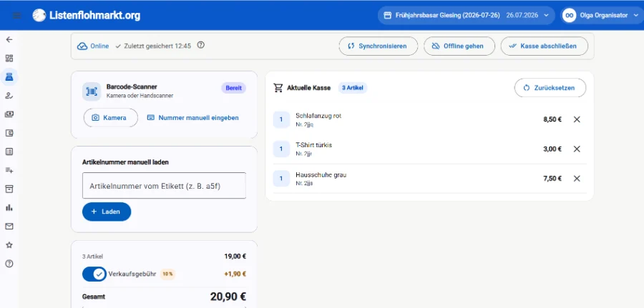Open the Olga Organisator user menu
Screen dimensions: 644x308
(x=601, y=15)
